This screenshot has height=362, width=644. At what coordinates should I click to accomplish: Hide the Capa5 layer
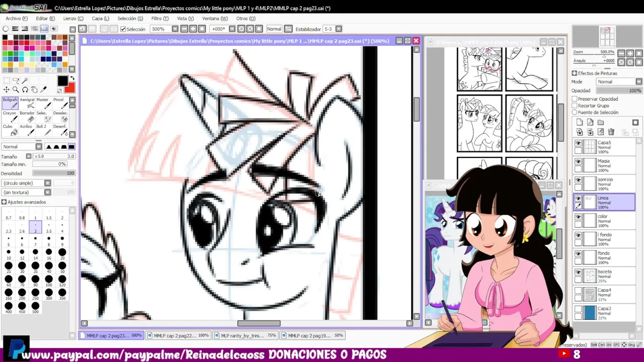(578, 143)
